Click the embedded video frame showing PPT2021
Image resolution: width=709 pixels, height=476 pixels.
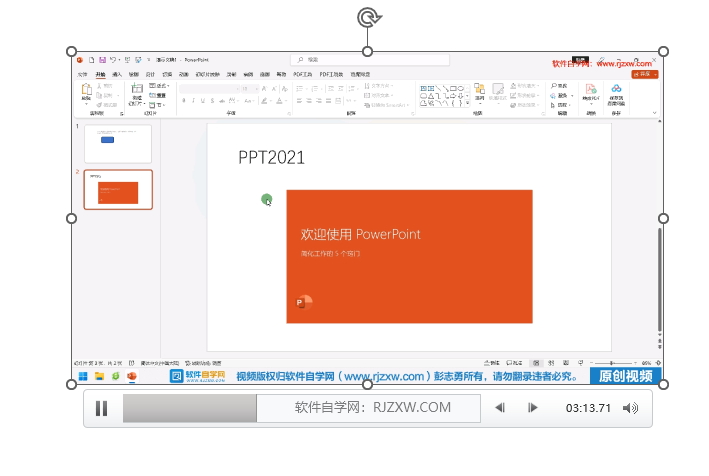point(367,218)
